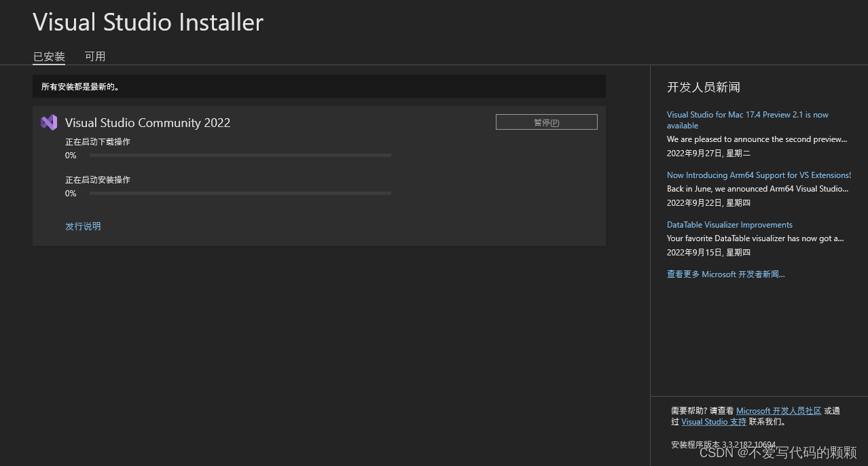Click the install progress bar under 正在启动安装操作
Screen dimensions: 868x466
coord(240,194)
